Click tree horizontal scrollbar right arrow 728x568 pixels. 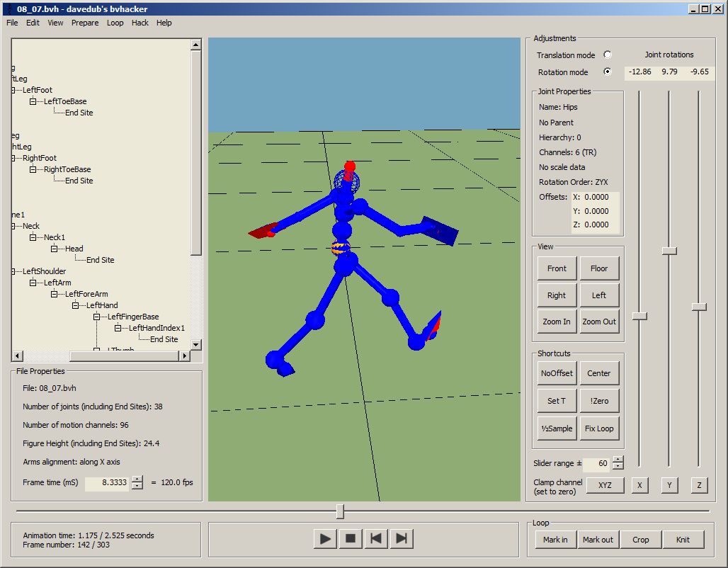(x=184, y=356)
